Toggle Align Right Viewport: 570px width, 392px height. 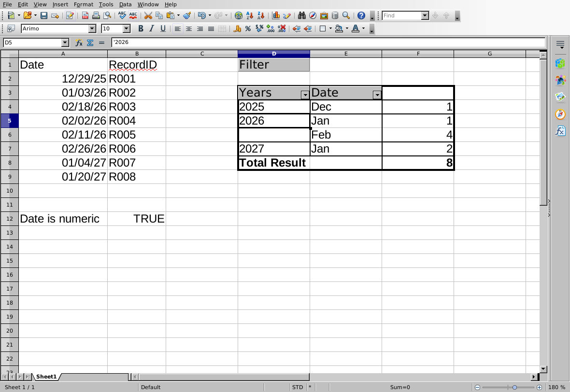tap(200, 28)
